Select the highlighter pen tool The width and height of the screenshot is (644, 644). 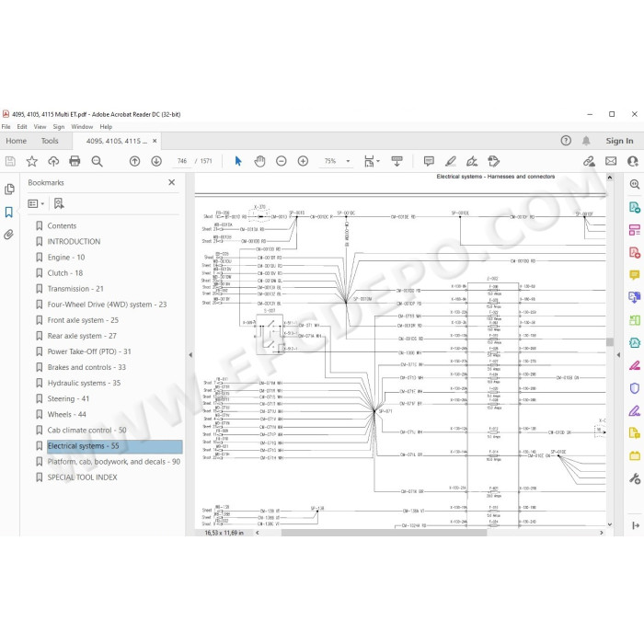click(451, 161)
